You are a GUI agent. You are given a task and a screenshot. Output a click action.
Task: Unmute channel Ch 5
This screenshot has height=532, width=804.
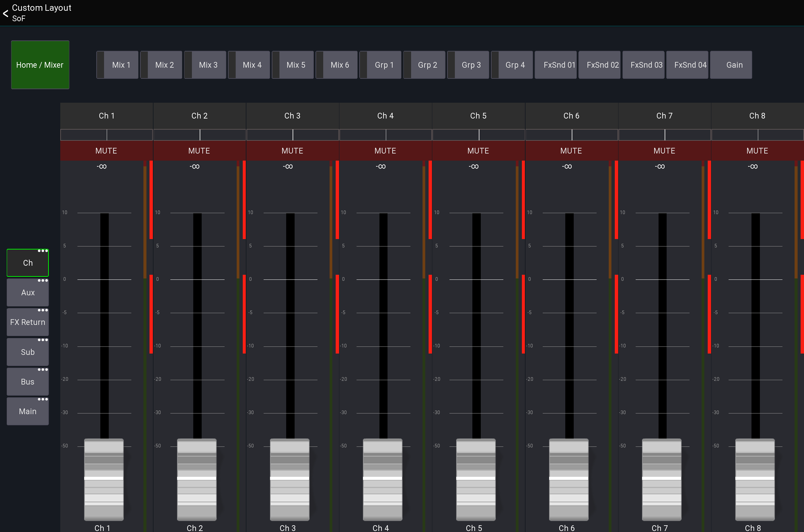(x=478, y=151)
